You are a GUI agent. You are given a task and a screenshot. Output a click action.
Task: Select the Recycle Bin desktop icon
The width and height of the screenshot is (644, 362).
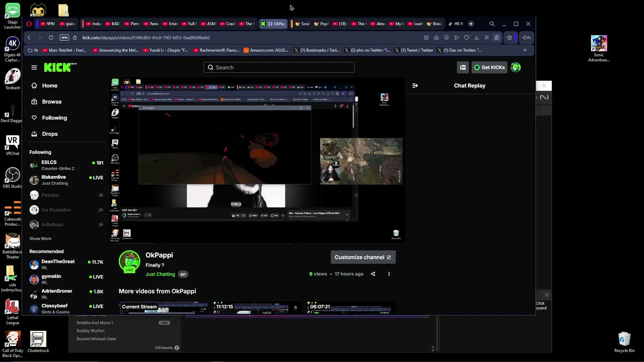click(624, 342)
